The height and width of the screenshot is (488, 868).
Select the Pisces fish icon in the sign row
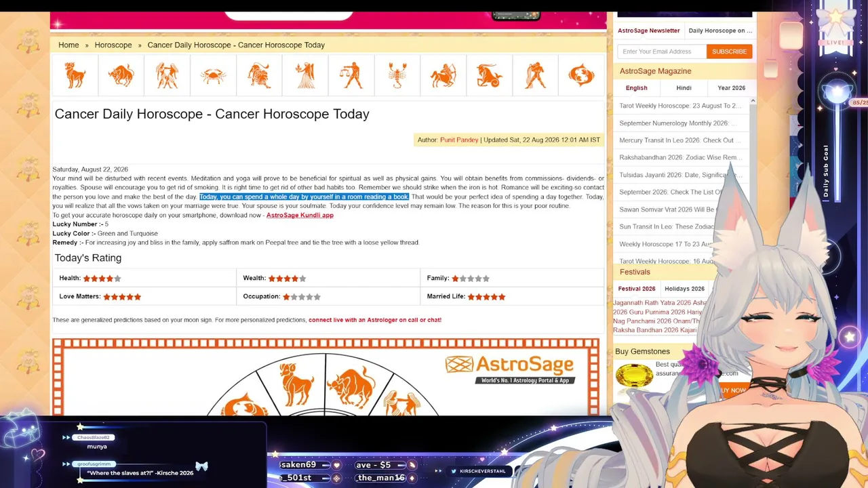(x=581, y=75)
